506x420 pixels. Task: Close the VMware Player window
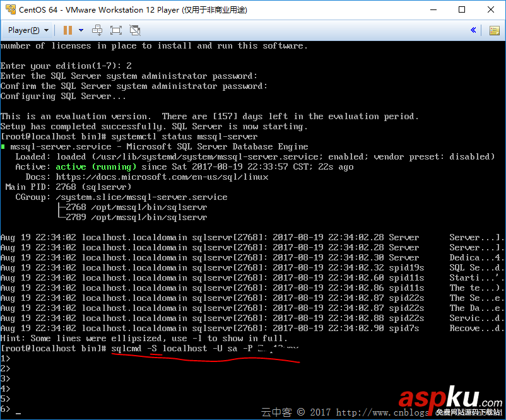click(x=490, y=9)
